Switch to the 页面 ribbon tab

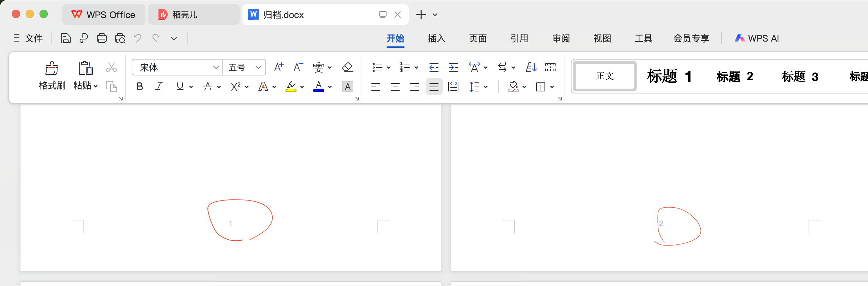[478, 38]
